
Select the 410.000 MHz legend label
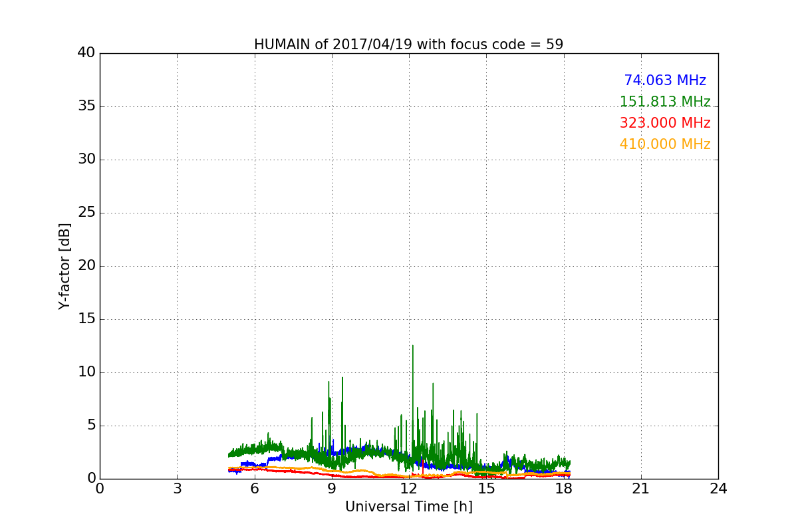coord(665,144)
